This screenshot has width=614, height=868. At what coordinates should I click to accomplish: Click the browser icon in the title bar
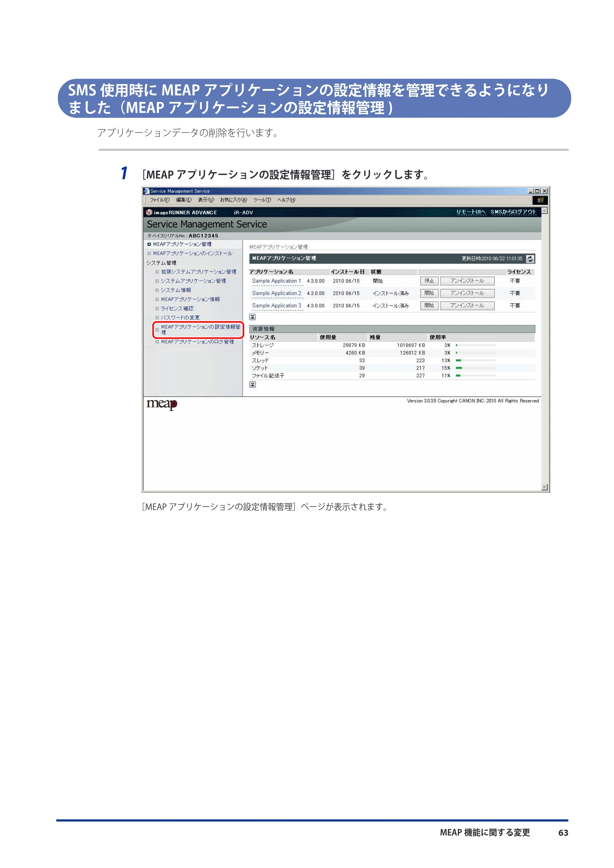[146, 191]
